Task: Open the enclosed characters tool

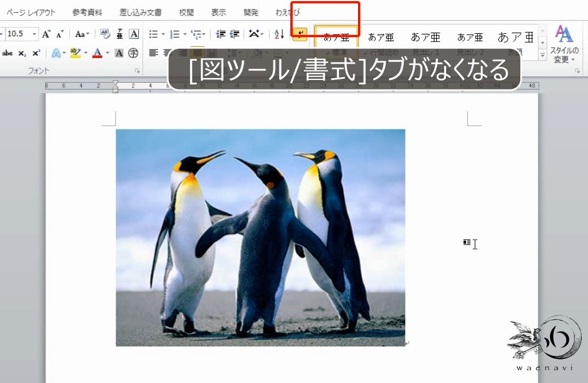Action: (x=133, y=53)
